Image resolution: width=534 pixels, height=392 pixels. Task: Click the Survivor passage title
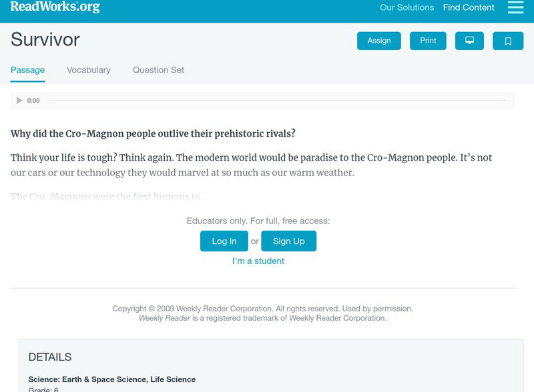coord(45,39)
